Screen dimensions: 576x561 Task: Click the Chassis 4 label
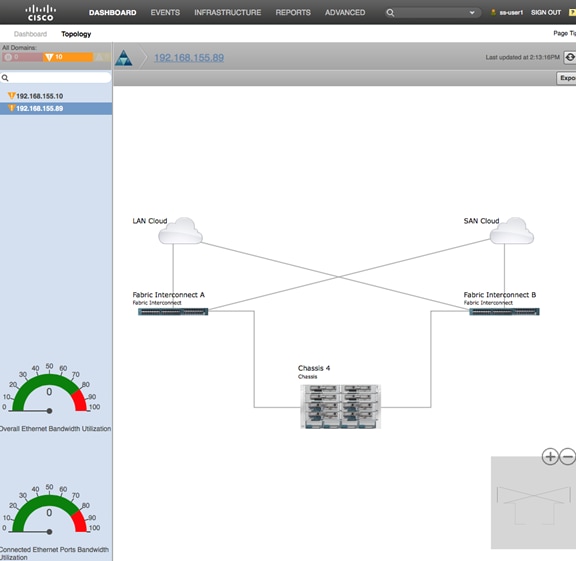click(x=314, y=368)
